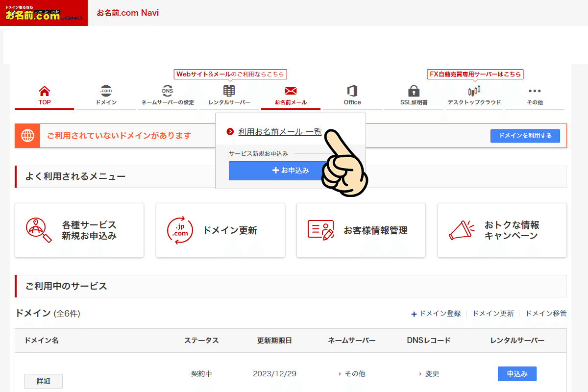Viewport: 588px width, 392px height.
Task: Click the ドメインを利用する button
Action: coord(525,136)
